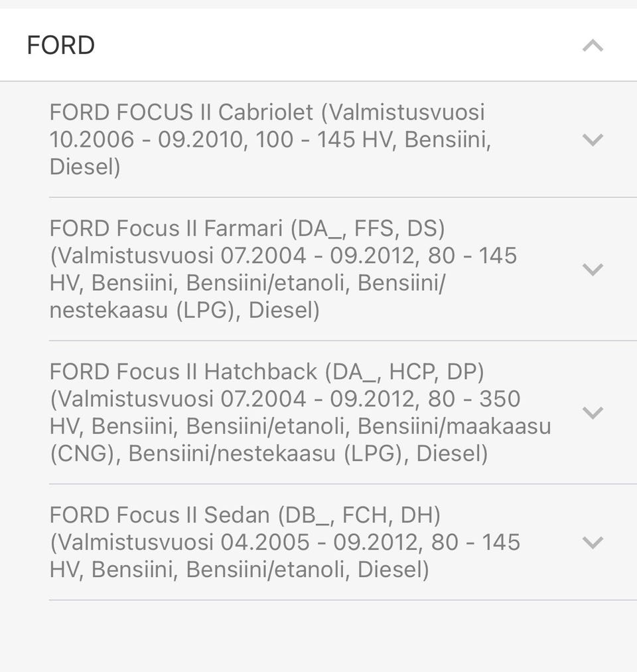This screenshot has height=672, width=637.
Task: Open the Focus II Farmari down-arrow
Action: coord(592,269)
